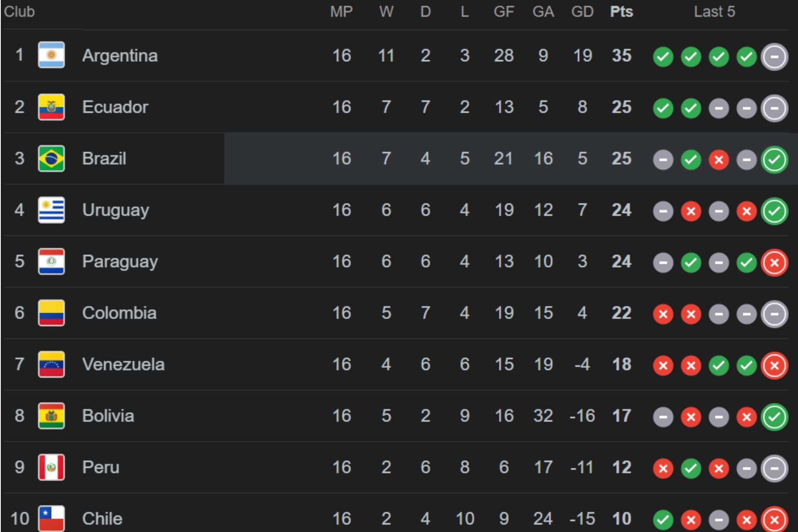The image size is (798, 532).
Task: Click the Colombia flag icon
Action: click(51, 313)
